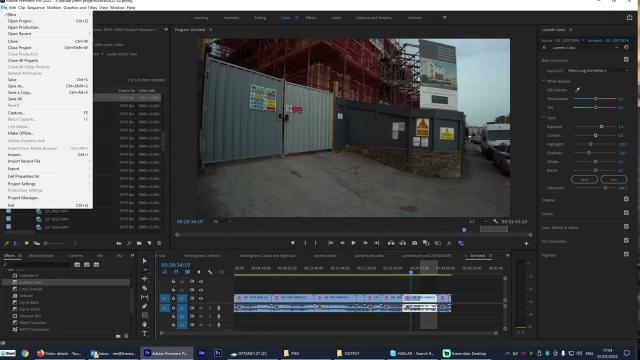Toggle the Vignette section checkbox
This screenshot has width=640, height=360.
click(x=626, y=254)
